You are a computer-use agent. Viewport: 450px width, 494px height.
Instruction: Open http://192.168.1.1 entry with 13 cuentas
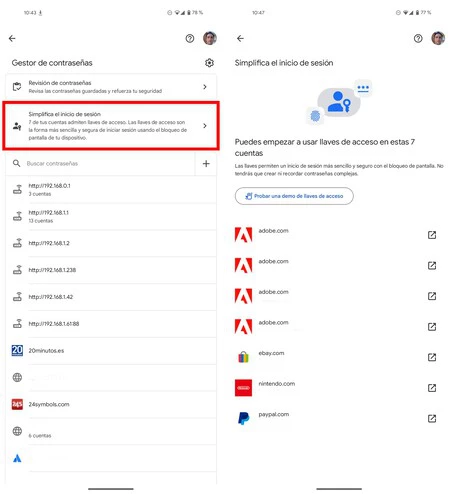[111, 217]
